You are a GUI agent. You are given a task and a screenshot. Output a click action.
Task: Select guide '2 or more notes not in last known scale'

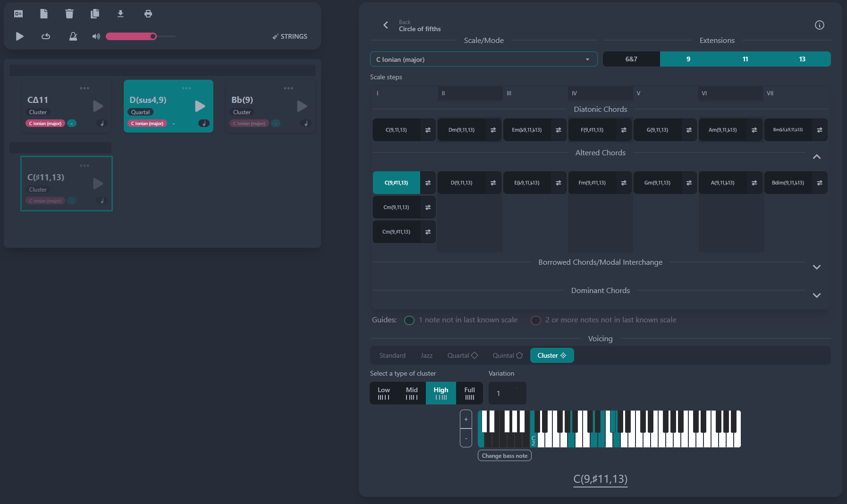click(536, 320)
